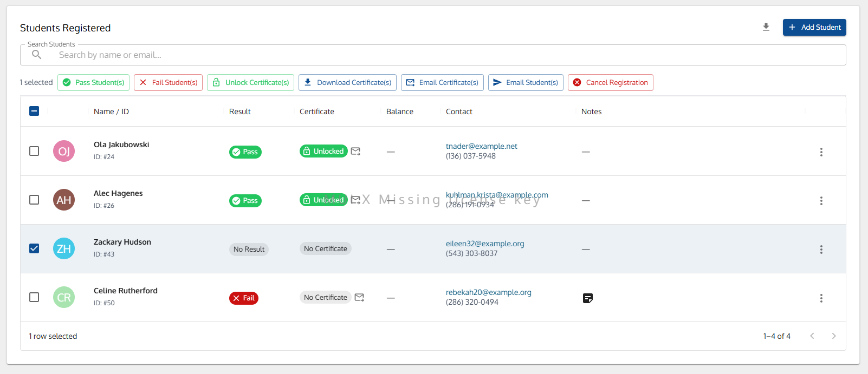Click the Add Student button
The image size is (868, 374).
pos(814,27)
